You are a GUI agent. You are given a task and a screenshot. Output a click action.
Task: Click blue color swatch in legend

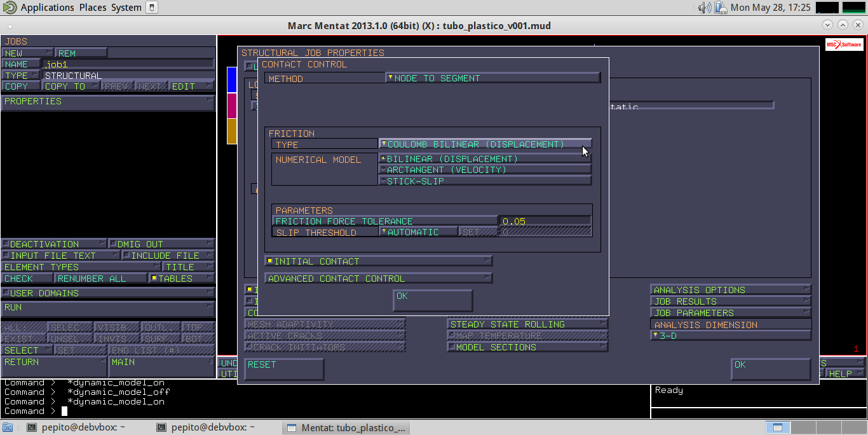[232, 79]
